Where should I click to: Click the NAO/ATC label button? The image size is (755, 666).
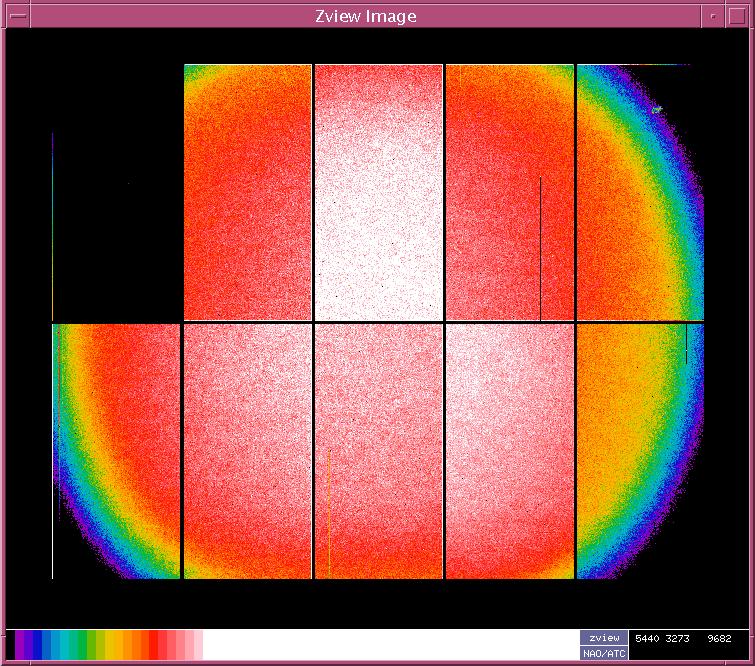point(604,653)
